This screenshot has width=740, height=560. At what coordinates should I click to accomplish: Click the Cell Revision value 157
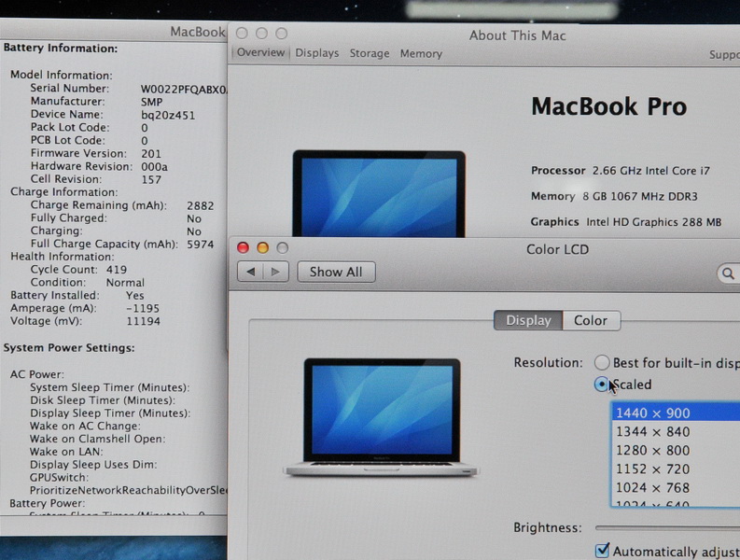click(x=151, y=180)
